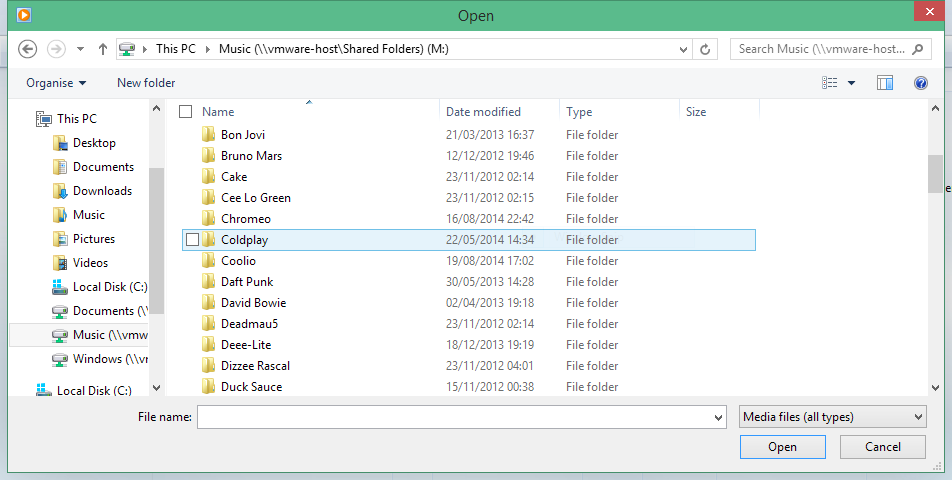Image resolution: width=952 pixels, height=480 pixels.
Task: Go up one folder level
Action: coord(103,49)
